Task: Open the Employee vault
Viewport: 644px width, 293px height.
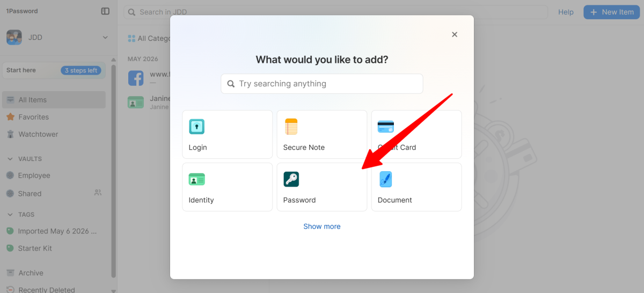Action: (x=54, y=175)
